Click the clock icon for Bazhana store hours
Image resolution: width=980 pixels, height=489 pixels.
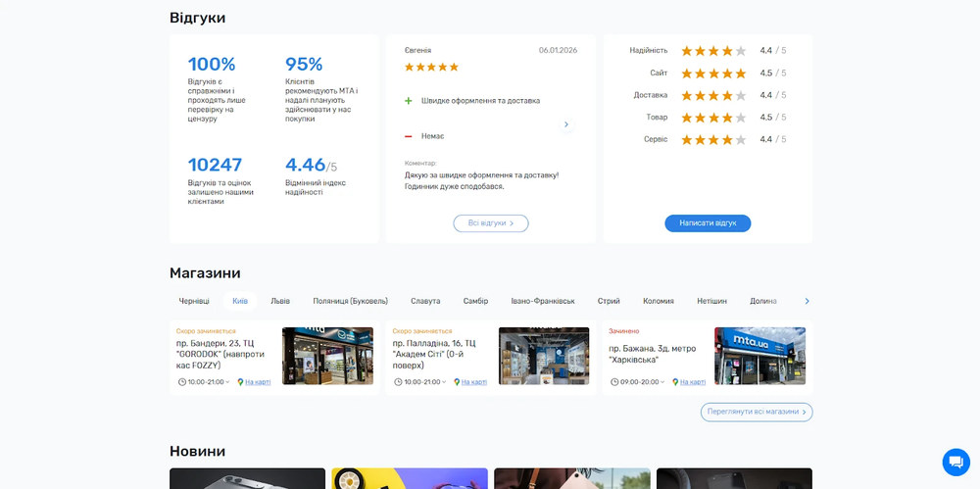click(613, 382)
